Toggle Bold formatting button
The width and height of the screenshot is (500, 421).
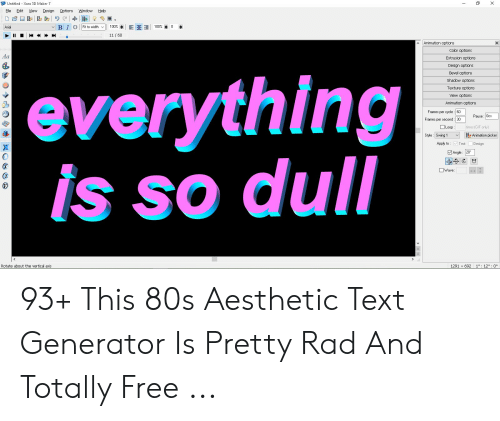tap(60, 27)
